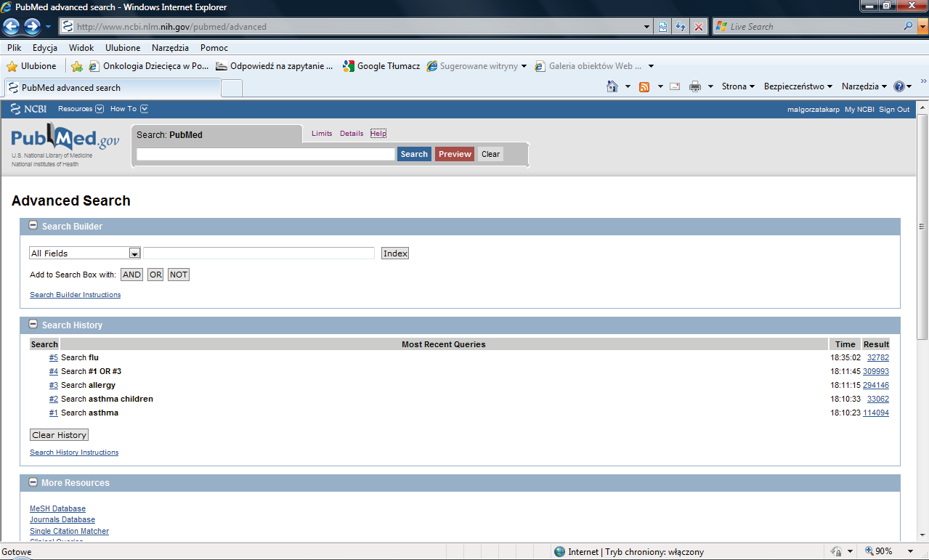
Task: Click the Clear button beside Preview
Action: (x=491, y=154)
